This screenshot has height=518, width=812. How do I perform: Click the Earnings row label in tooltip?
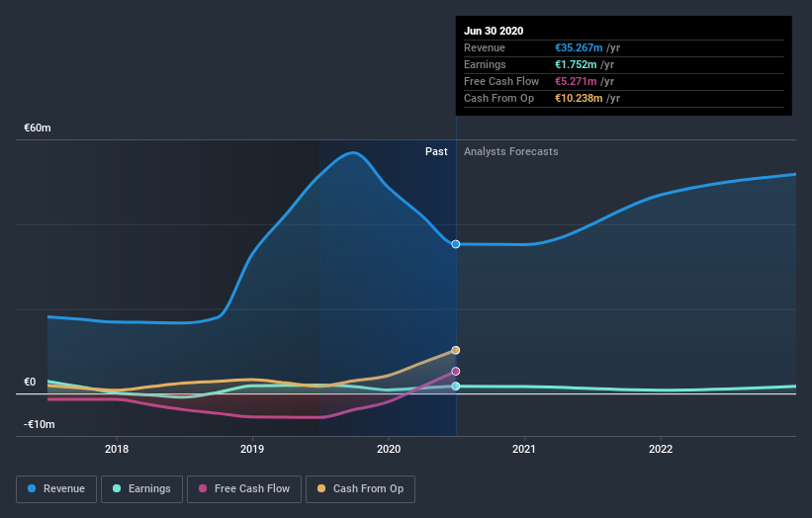coord(485,64)
